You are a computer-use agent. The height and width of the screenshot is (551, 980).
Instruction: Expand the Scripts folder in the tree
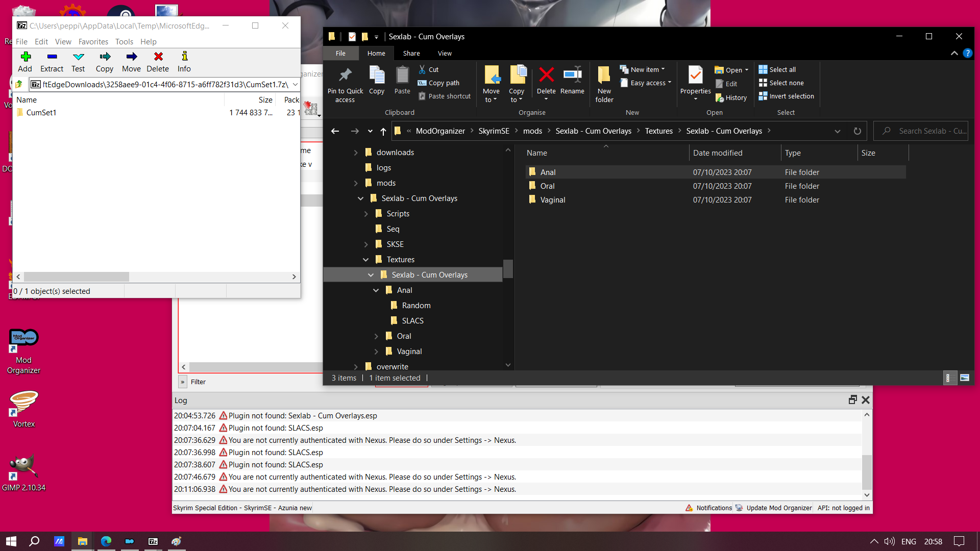click(x=366, y=214)
